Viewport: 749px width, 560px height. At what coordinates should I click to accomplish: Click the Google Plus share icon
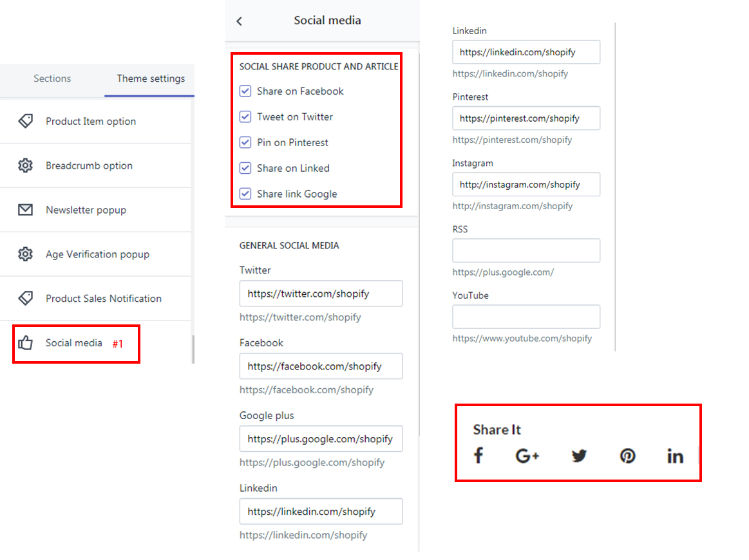coord(527,456)
